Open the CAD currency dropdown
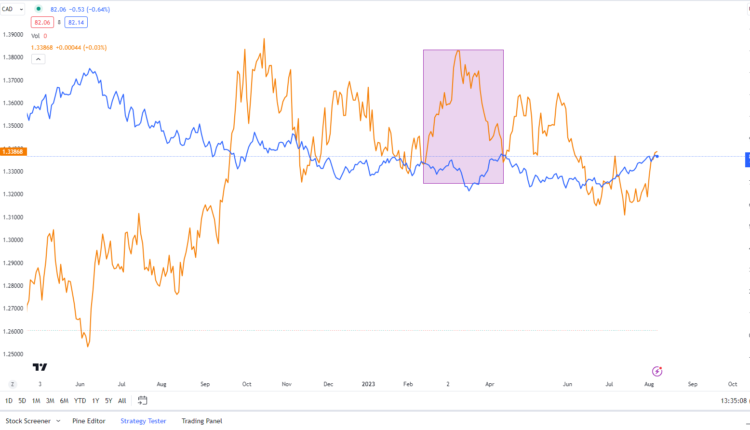 pos(12,8)
